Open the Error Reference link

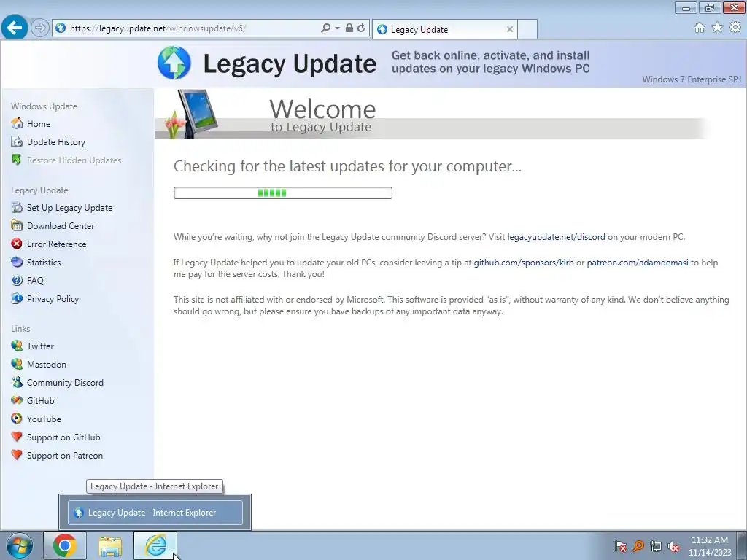[x=57, y=244]
